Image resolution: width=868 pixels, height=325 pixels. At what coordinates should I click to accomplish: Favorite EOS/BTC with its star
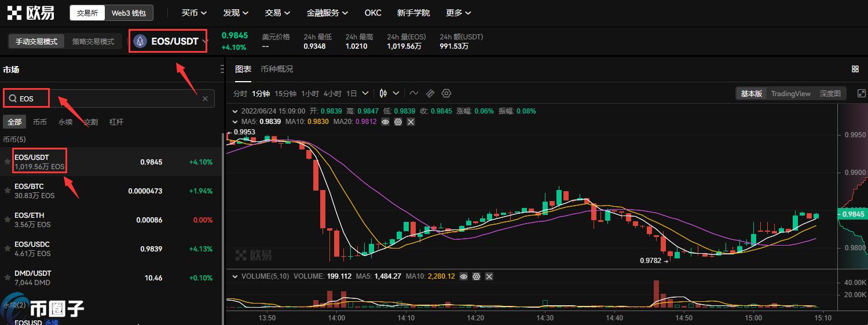point(8,191)
